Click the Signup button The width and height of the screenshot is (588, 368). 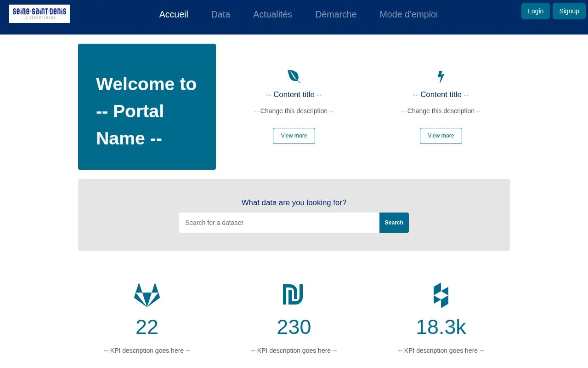coord(569,11)
